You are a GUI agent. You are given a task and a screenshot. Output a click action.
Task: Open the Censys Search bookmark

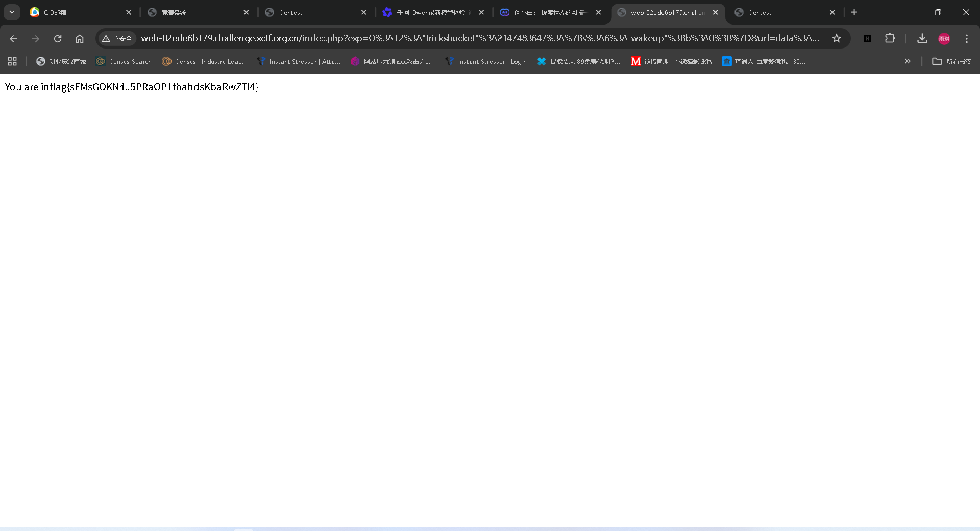pyautogui.click(x=124, y=61)
